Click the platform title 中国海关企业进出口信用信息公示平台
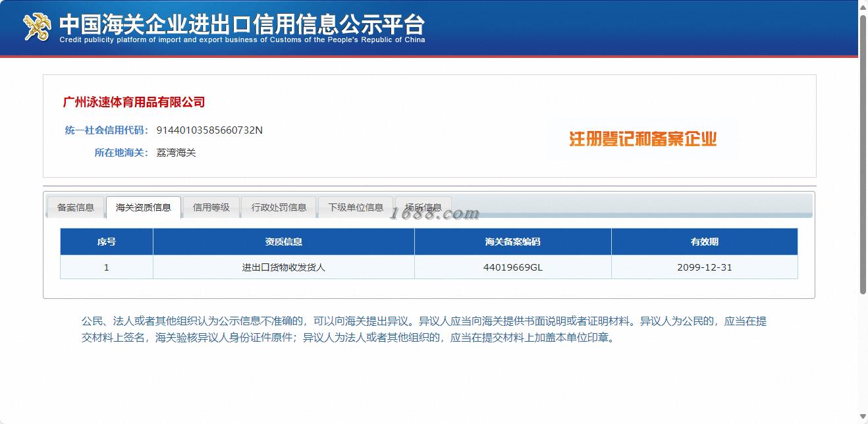This screenshot has height=424, width=868. tap(242, 24)
